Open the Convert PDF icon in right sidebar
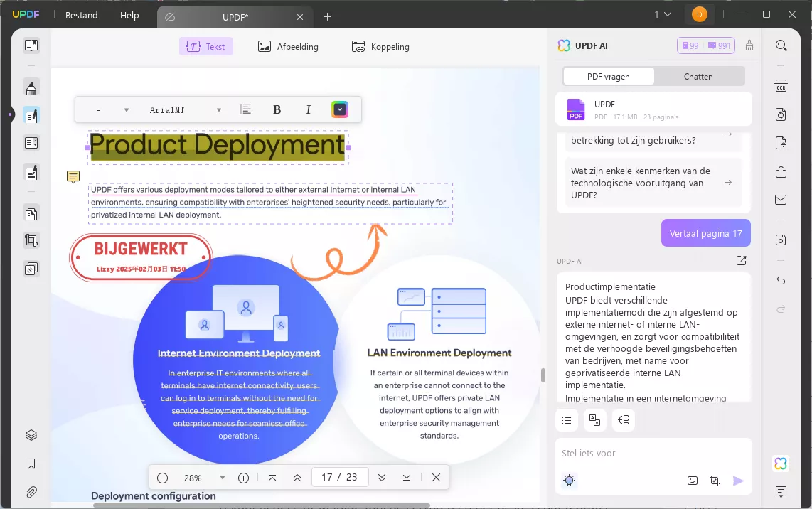The width and height of the screenshot is (812, 509). coord(781,114)
